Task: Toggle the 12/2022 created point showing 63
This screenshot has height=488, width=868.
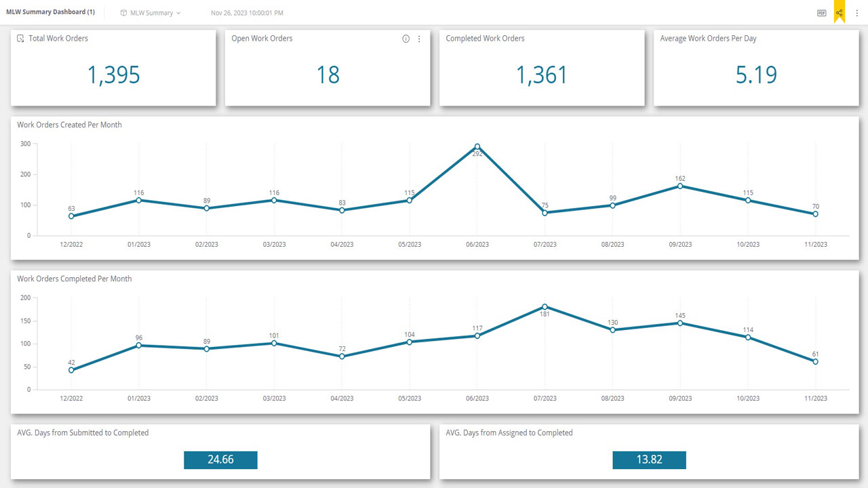Action: (x=71, y=216)
